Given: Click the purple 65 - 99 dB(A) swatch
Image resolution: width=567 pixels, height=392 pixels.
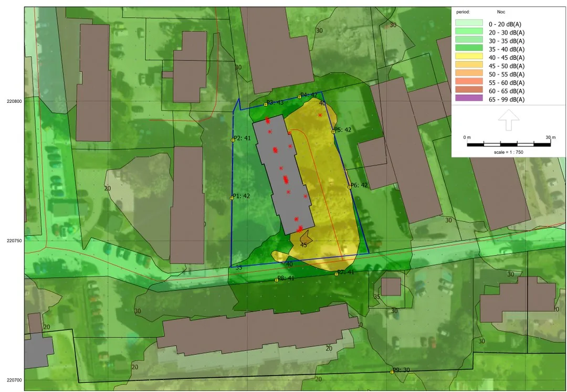Looking at the screenshot, I should pos(469,98).
